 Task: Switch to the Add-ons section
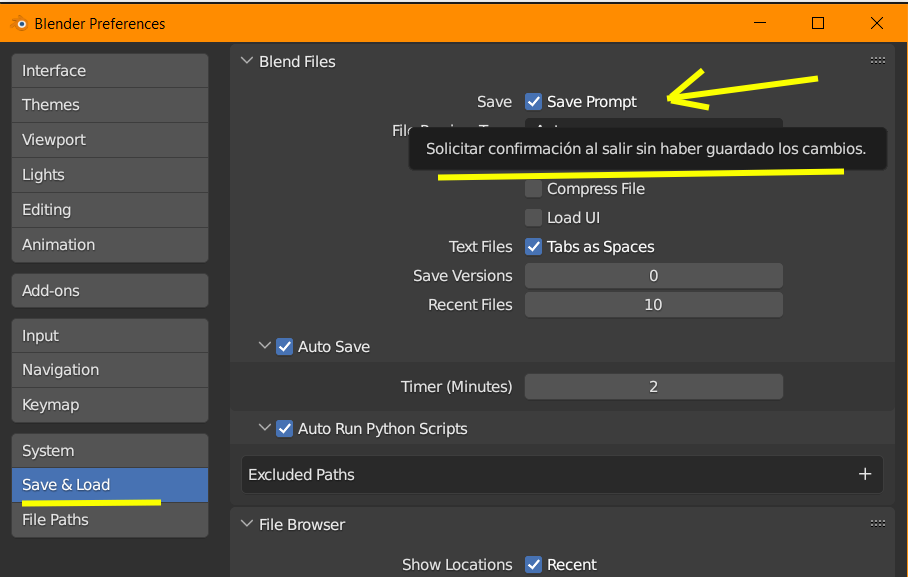(x=109, y=291)
